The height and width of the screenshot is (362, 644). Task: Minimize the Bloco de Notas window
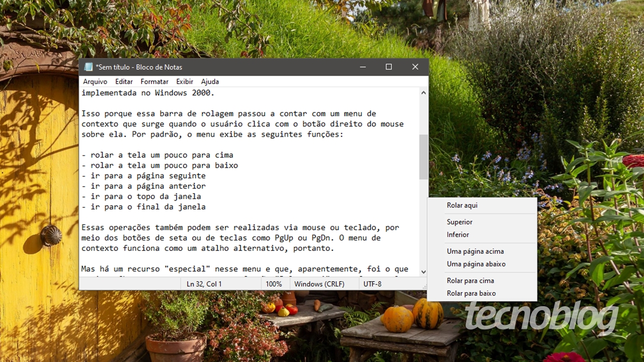[362, 67]
